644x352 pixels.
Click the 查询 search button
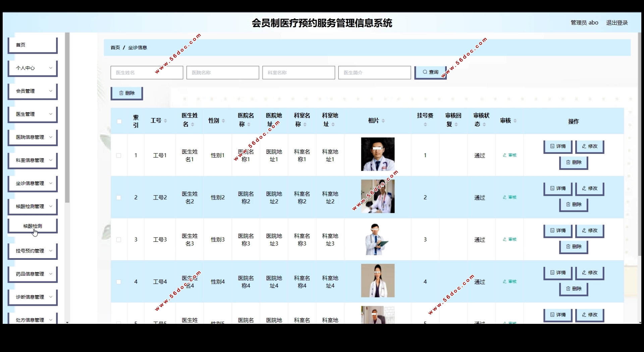point(430,72)
